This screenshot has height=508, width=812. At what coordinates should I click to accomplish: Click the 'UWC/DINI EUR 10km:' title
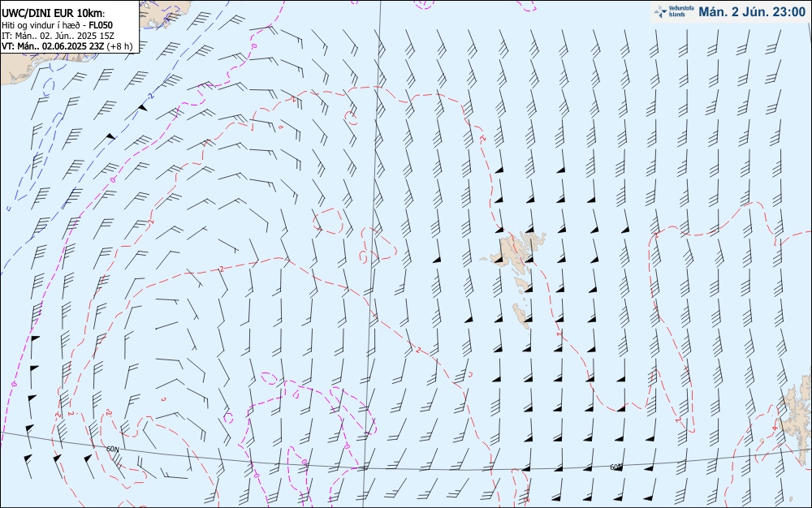point(54,14)
